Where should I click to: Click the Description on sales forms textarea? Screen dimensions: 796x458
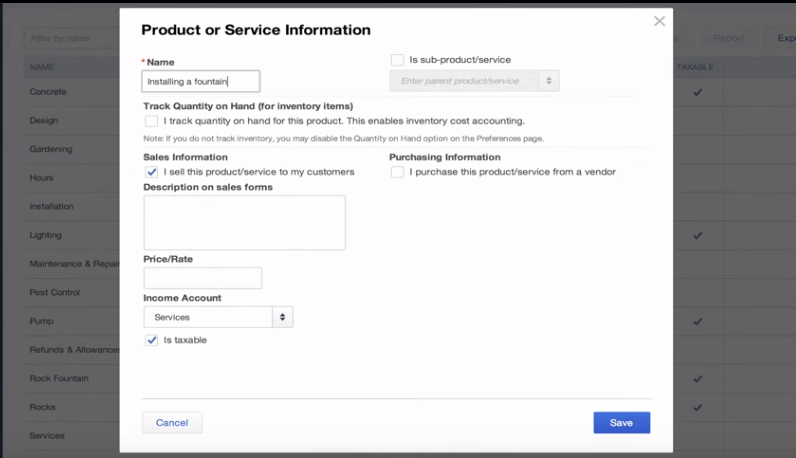click(x=244, y=222)
